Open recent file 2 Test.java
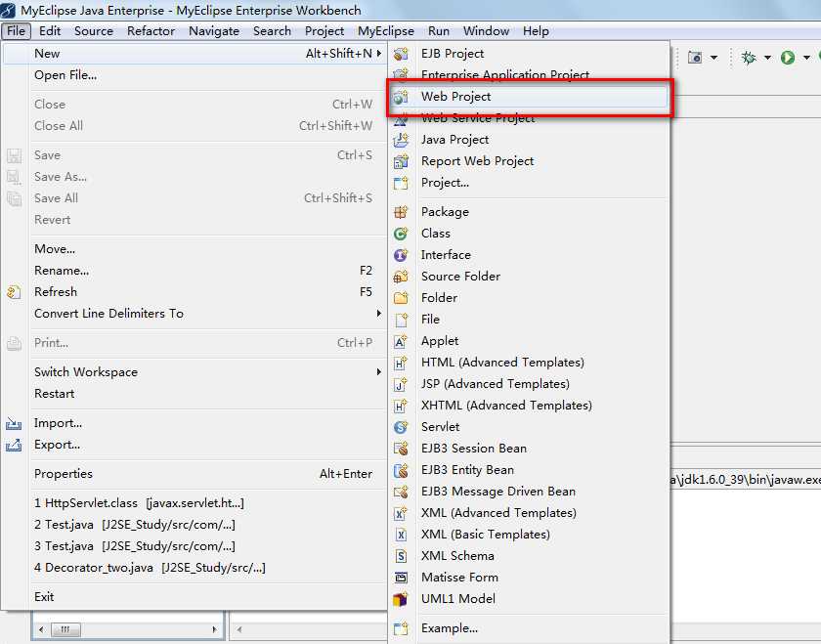The width and height of the screenshot is (821, 644). pyautogui.click(x=194, y=525)
